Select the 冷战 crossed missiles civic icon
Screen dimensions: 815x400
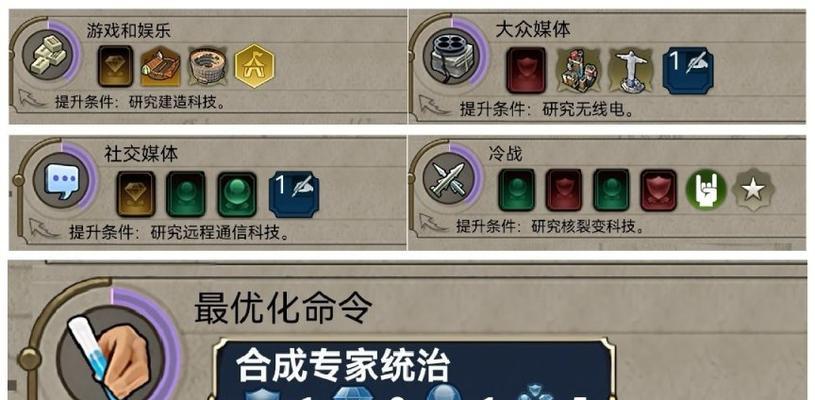[449, 178]
